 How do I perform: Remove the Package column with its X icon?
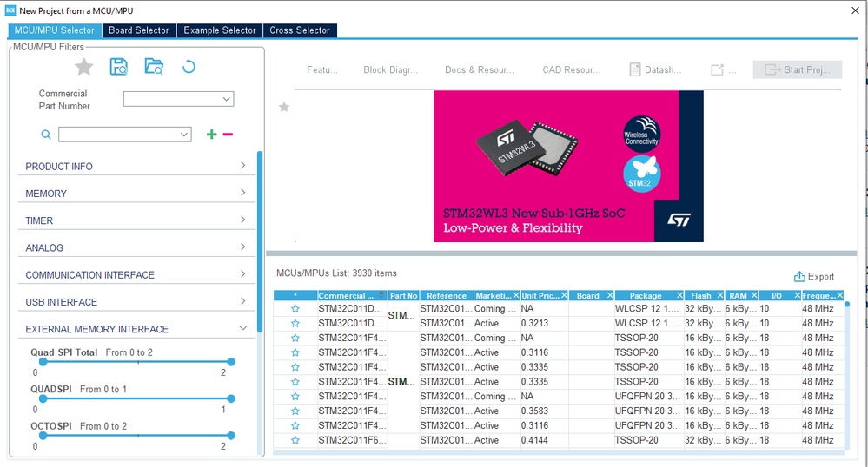[x=679, y=295]
